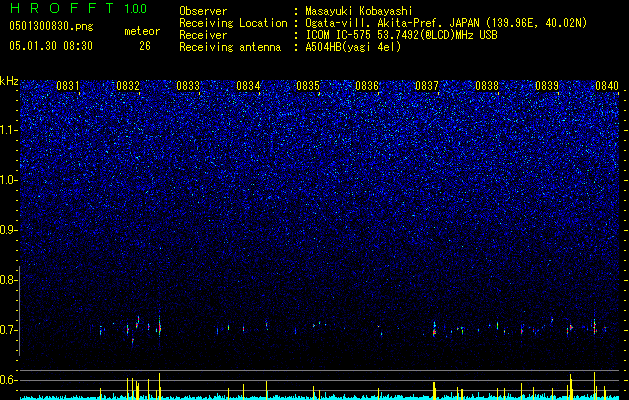The image size is (629, 400).
Task: Click the 0832 time marker
Action: point(128,85)
